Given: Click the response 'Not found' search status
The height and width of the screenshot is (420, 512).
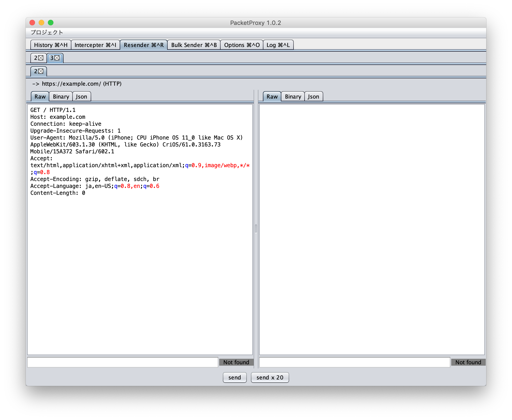Looking at the screenshot, I should coord(468,362).
